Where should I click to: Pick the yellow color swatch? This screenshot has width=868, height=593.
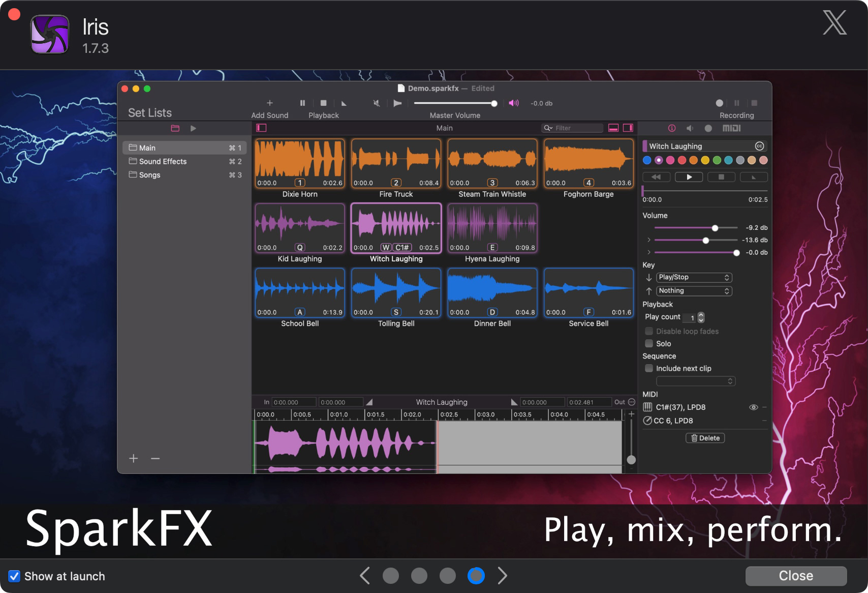click(705, 160)
